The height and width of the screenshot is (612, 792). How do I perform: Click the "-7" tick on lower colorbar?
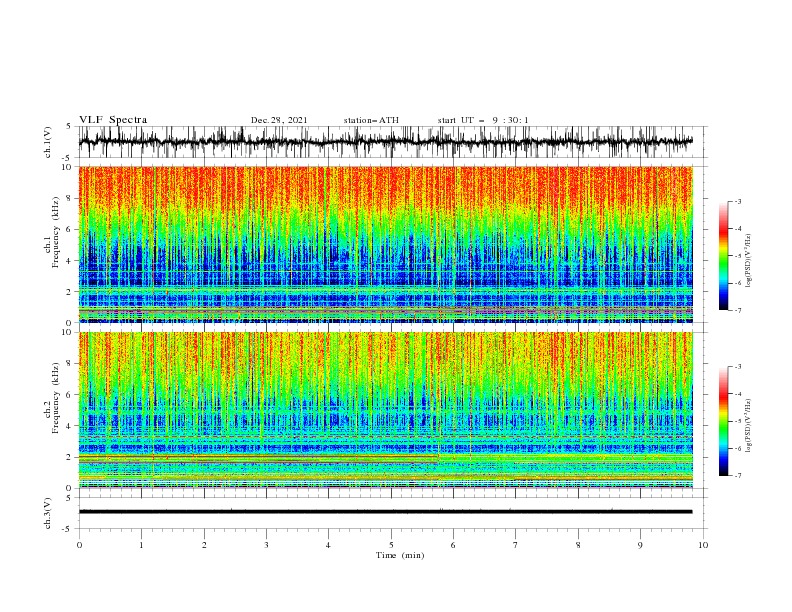coord(737,475)
